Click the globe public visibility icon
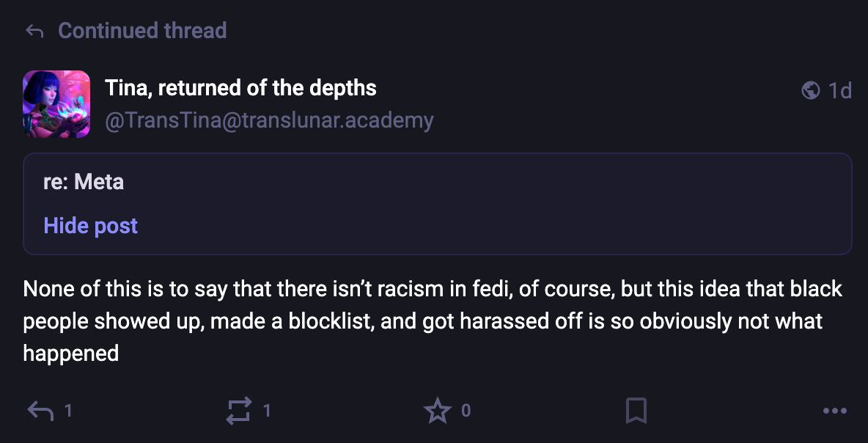 click(x=811, y=90)
